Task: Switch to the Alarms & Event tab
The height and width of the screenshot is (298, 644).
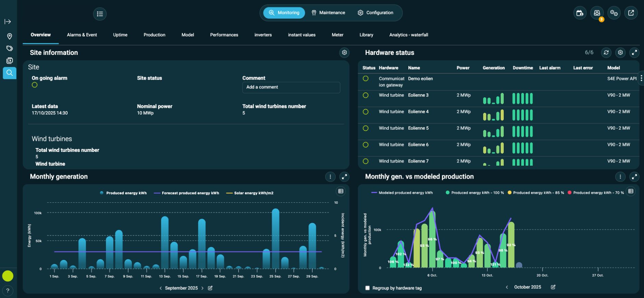Action: 82,35
